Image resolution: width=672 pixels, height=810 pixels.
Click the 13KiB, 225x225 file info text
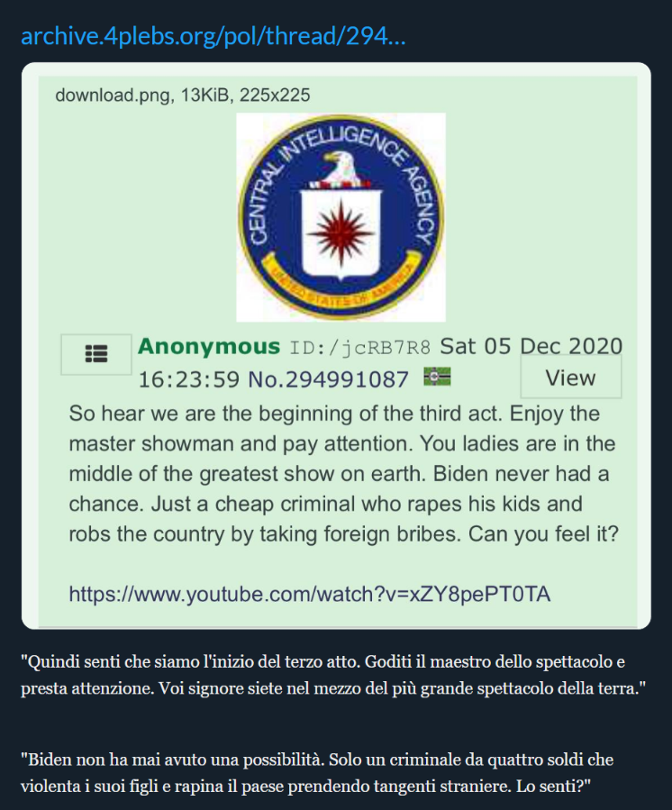pos(245,95)
